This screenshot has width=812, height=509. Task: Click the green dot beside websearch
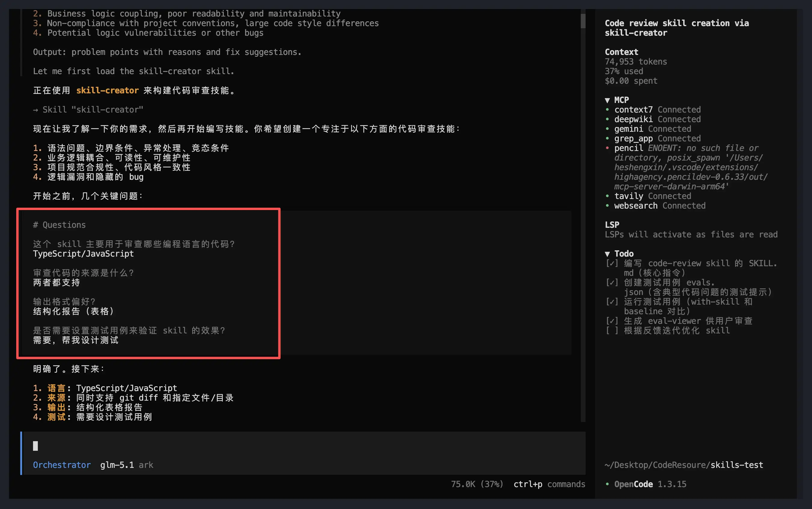[607, 206]
